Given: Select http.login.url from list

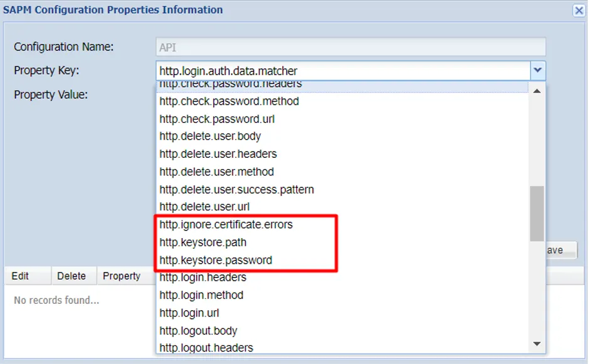Looking at the screenshot, I should tap(342, 313).
